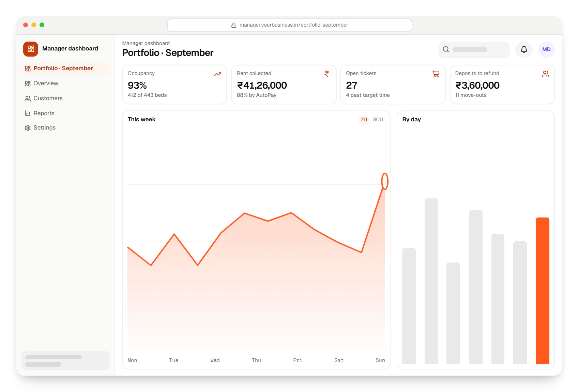Click the search magnifier icon
The height and width of the screenshot is (392, 578).
click(446, 49)
